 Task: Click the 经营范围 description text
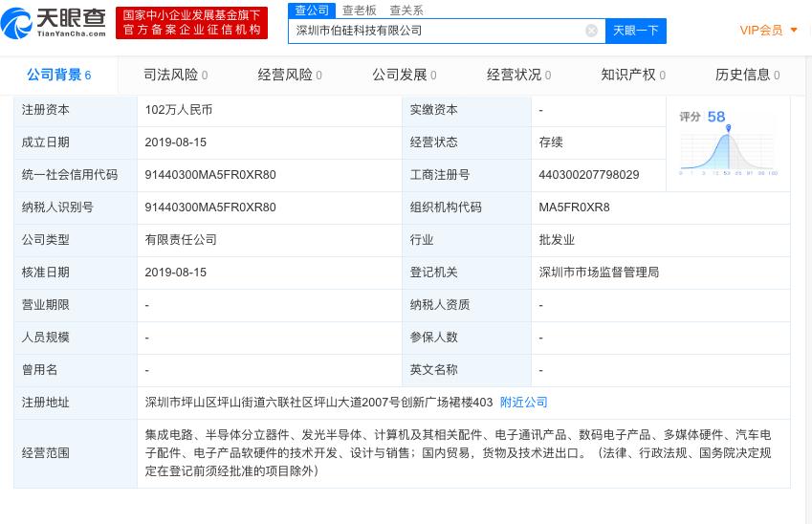point(458,453)
